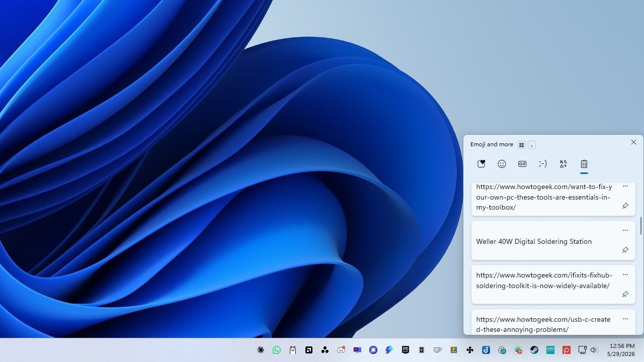The image size is (644, 362).
Task: Open the yellow-green square taskbar icon
Action: pos(454,350)
